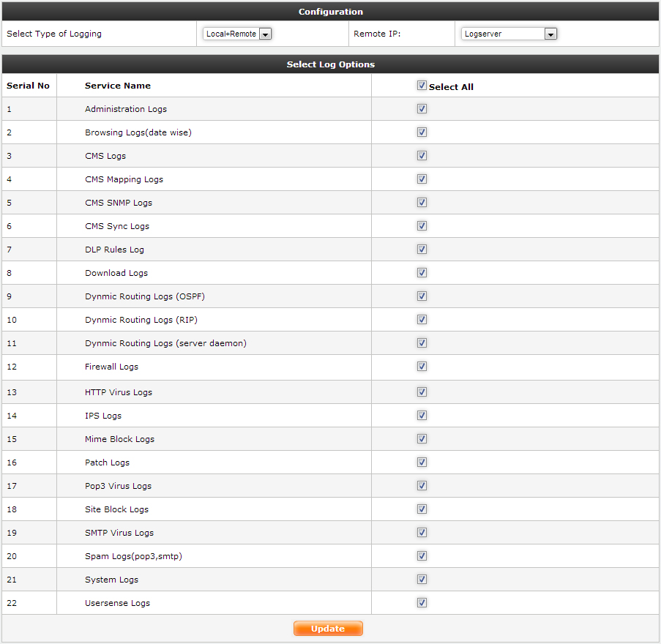Toggle IPS Logs checkbox
The width and height of the screenshot is (661, 644).
422,416
